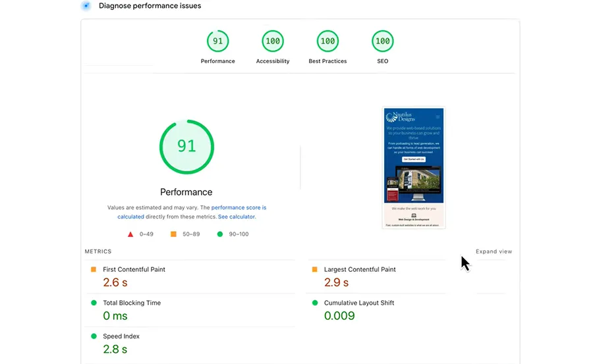The image size is (593, 364).
Task: Click the large Performance 91 gauge
Action: tap(186, 146)
